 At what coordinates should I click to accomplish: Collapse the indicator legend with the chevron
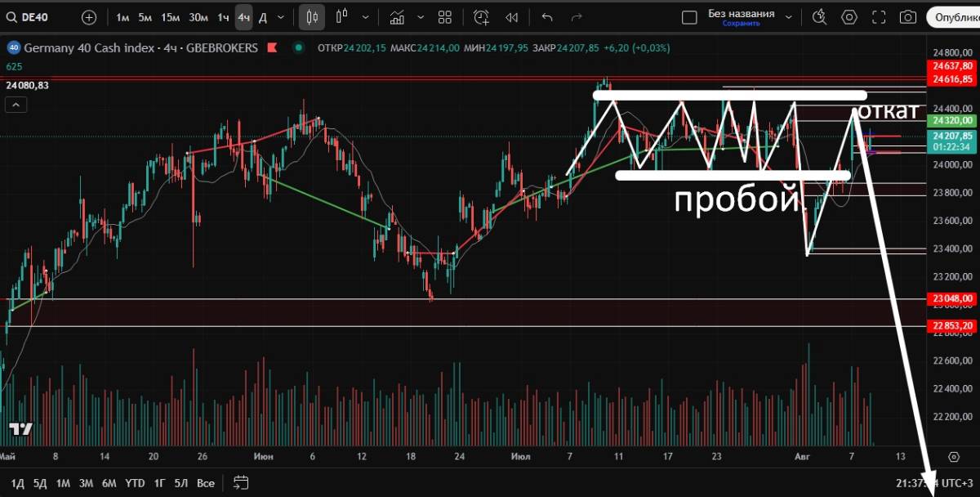pyautogui.click(x=16, y=104)
